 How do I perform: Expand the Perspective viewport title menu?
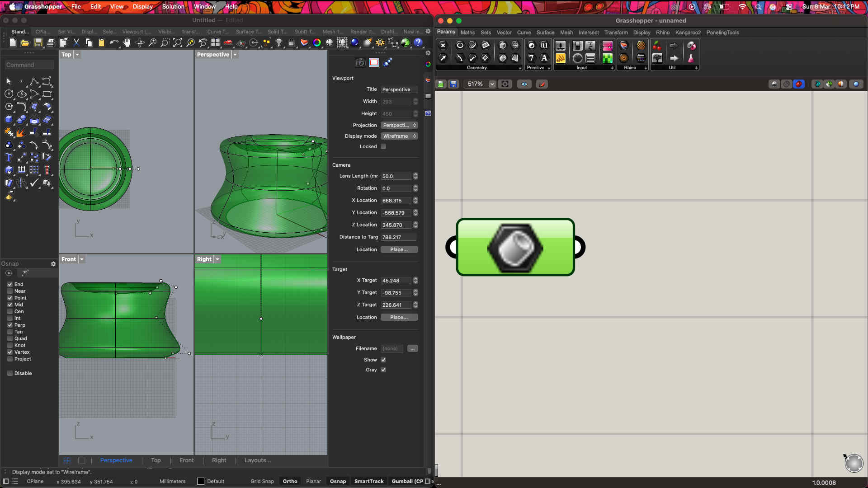(235, 55)
